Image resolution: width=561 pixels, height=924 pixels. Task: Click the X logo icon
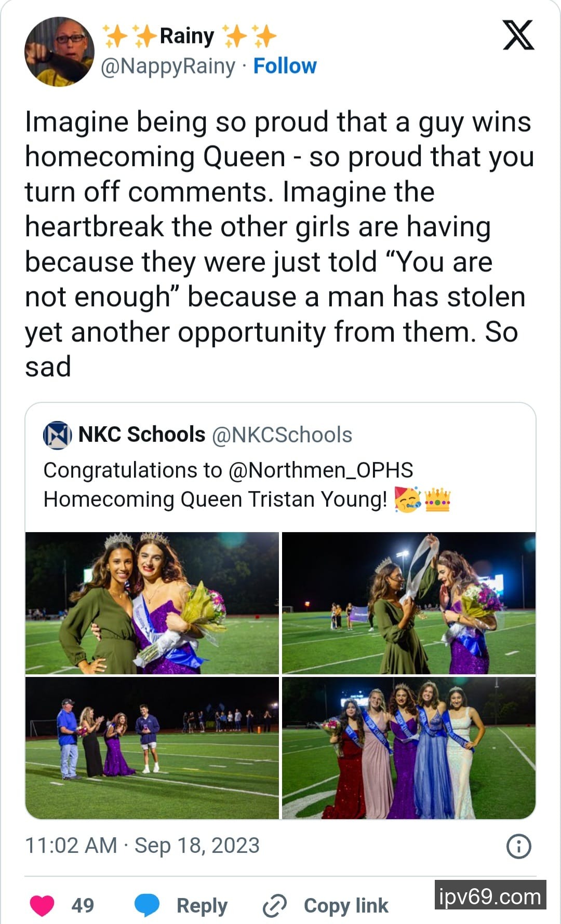[518, 35]
